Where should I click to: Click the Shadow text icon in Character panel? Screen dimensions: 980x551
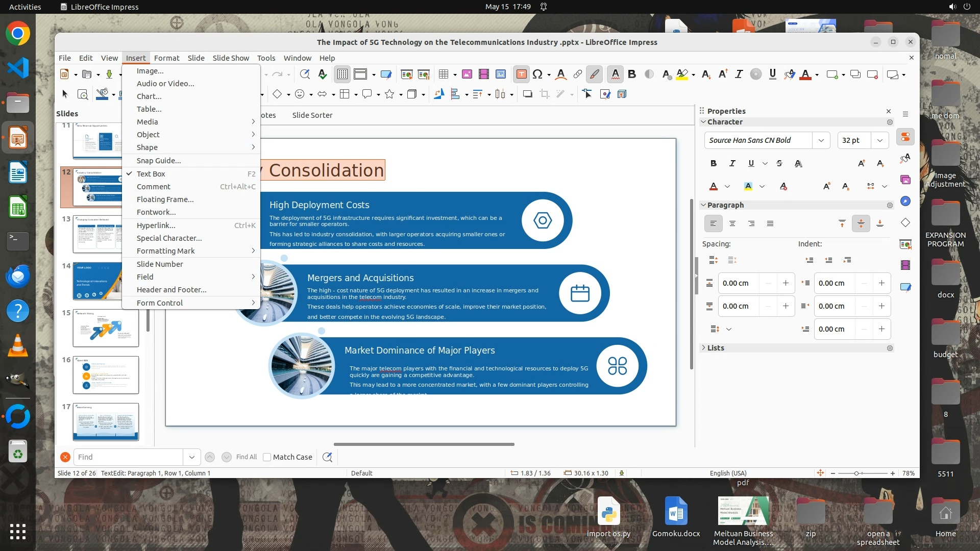pos(798,163)
